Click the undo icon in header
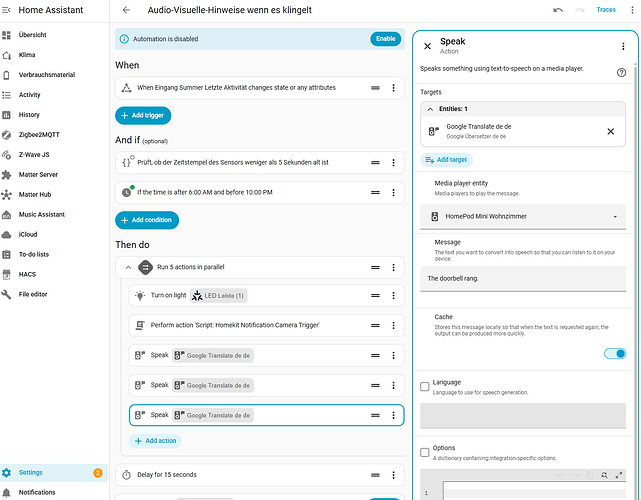This screenshot has width=641, height=500. pos(558,10)
